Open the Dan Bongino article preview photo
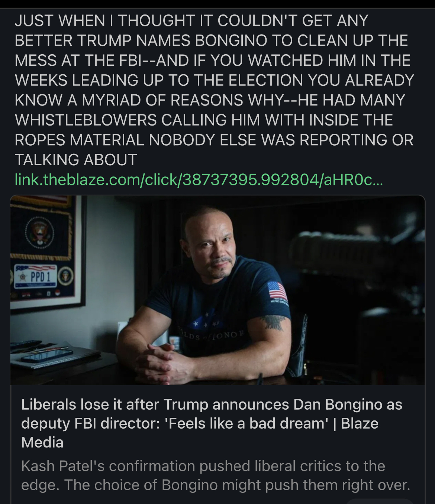Viewport: 435px width, 504px height. pyautogui.click(x=217, y=290)
